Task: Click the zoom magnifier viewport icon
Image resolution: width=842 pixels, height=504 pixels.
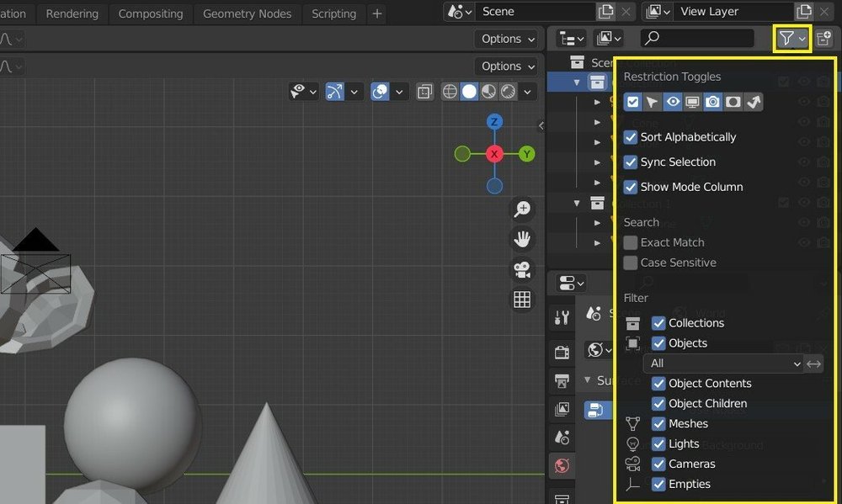Action: click(522, 209)
